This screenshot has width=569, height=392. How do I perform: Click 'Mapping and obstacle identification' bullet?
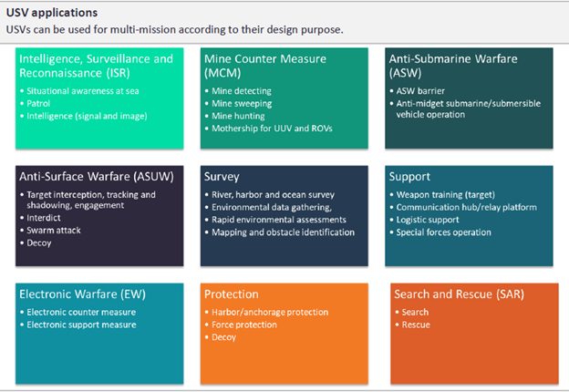284,232
